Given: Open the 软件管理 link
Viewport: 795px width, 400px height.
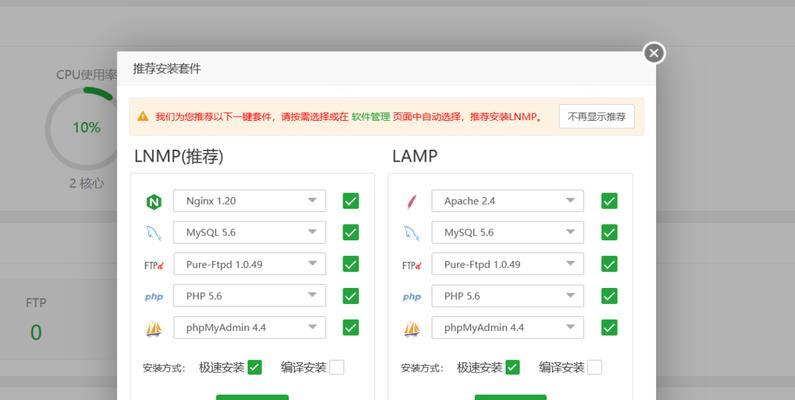Looking at the screenshot, I should [371, 117].
